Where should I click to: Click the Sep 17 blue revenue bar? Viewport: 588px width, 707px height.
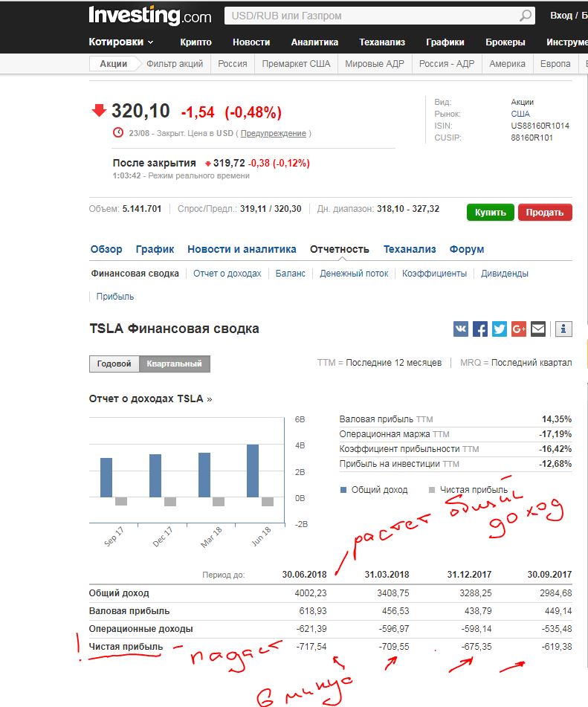(106, 477)
